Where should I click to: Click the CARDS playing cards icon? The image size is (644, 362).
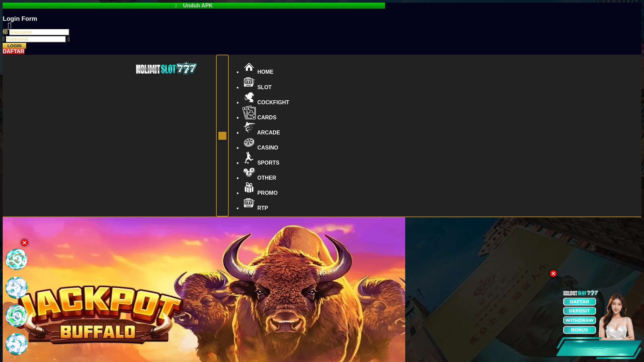pyautogui.click(x=249, y=112)
